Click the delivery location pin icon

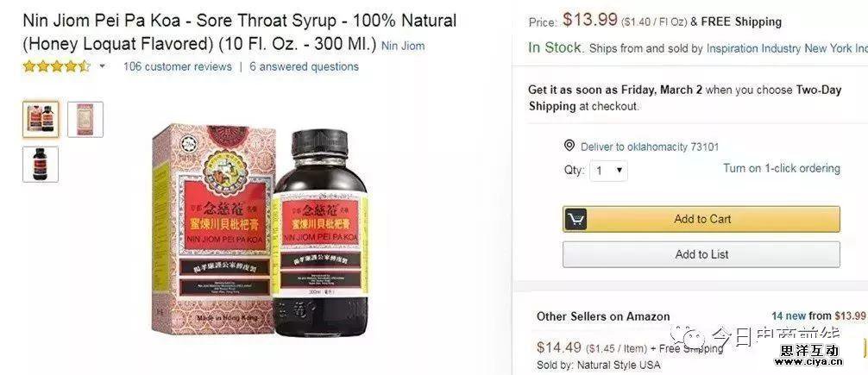[569, 146]
